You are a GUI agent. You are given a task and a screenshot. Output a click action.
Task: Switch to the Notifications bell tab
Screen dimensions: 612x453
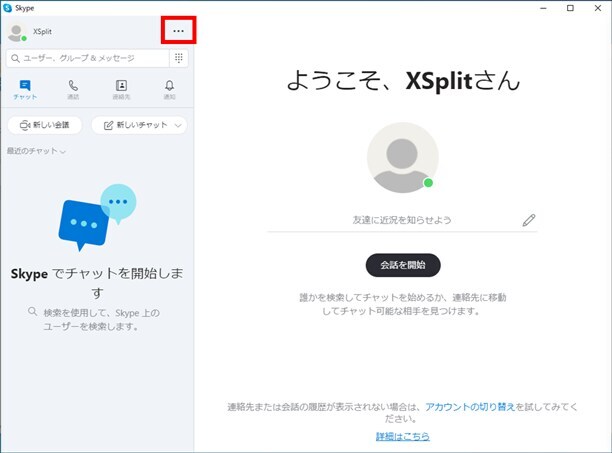169,90
